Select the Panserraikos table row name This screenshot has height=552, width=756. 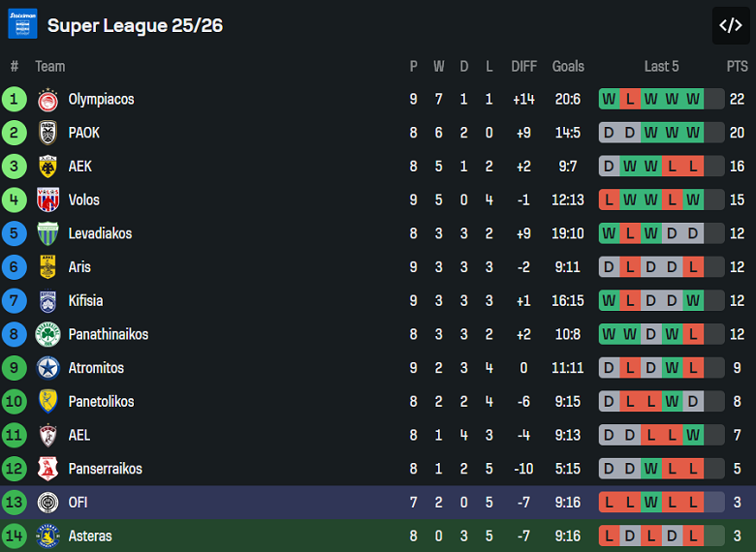pos(105,469)
